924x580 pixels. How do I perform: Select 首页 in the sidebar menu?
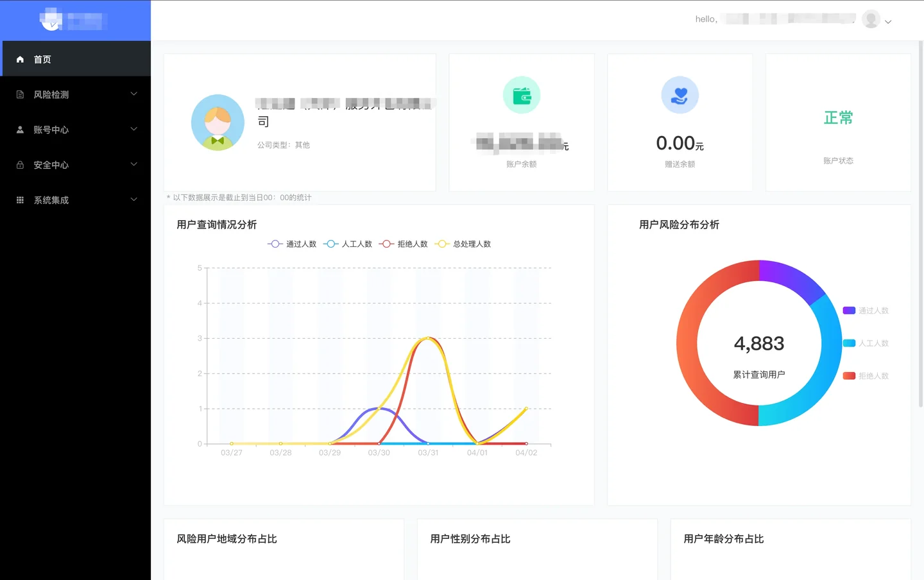(x=42, y=58)
